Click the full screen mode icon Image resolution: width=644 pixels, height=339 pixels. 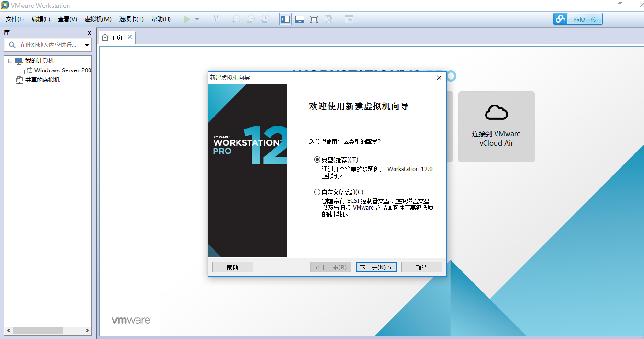pos(314,19)
